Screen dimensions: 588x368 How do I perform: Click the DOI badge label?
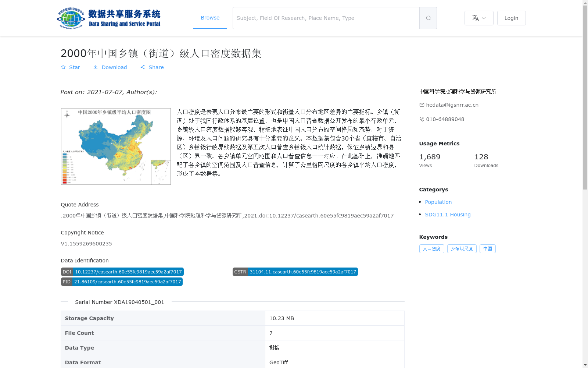click(67, 272)
